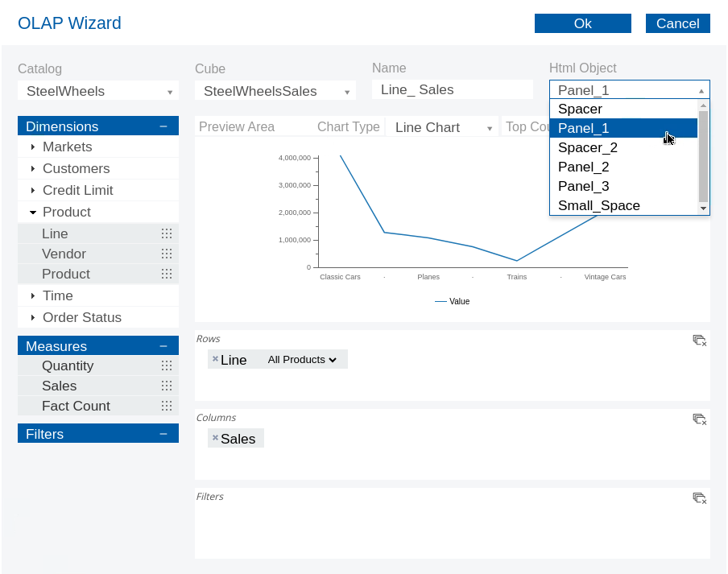Click the drag handle beside Vendor level
Image resolution: width=728 pixels, height=574 pixels.
(167, 254)
